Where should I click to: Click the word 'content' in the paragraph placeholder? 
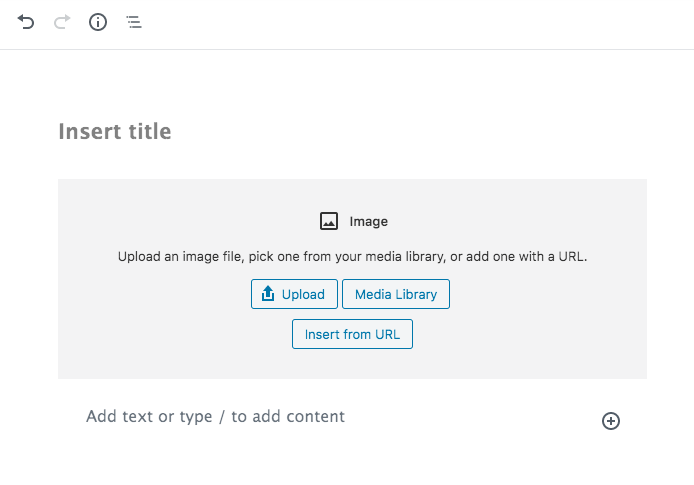[316, 416]
